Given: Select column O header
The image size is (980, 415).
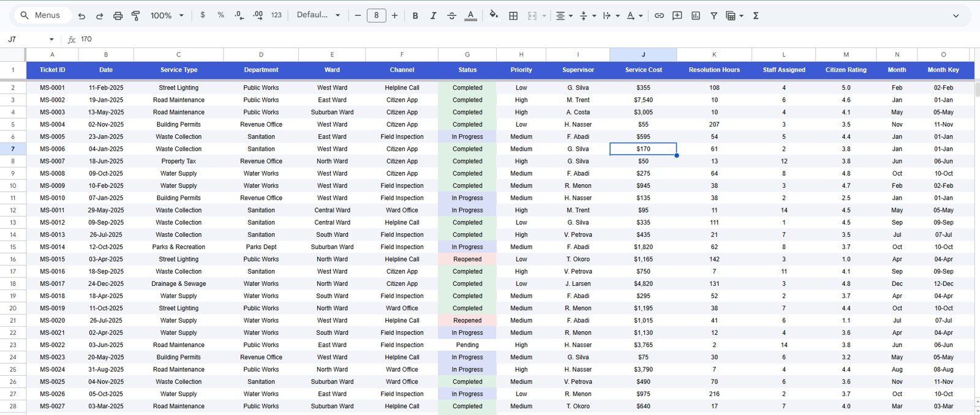Looking at the screenshot, I should coord(943,54).
